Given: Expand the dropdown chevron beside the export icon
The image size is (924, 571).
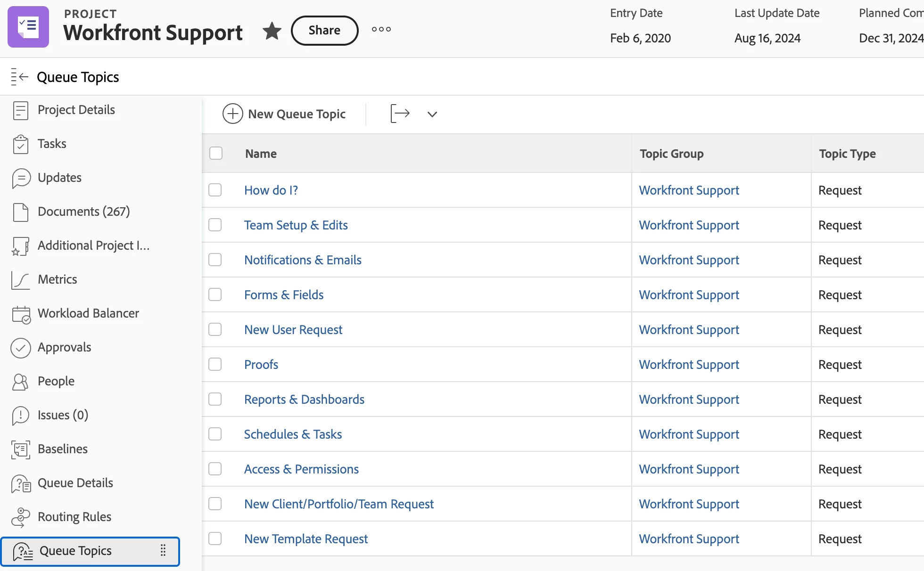Looking at the screenshot, I should point(432,114).
